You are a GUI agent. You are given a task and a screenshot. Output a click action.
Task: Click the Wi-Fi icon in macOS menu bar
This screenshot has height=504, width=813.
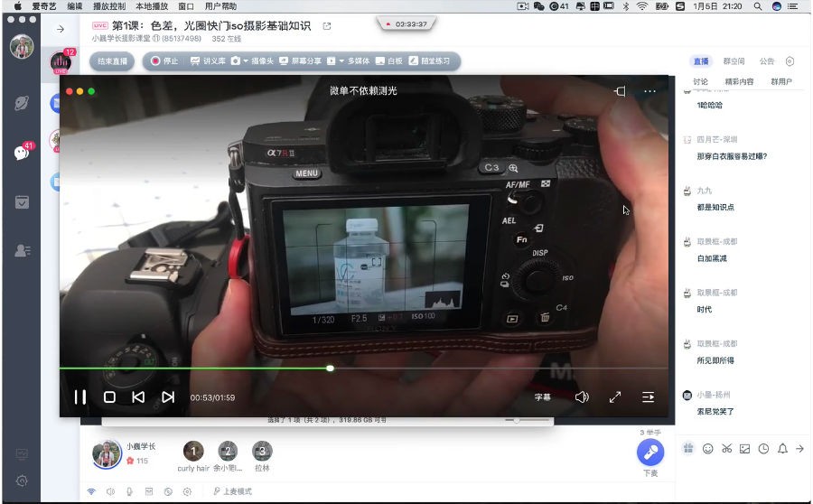tap(642, 6)
